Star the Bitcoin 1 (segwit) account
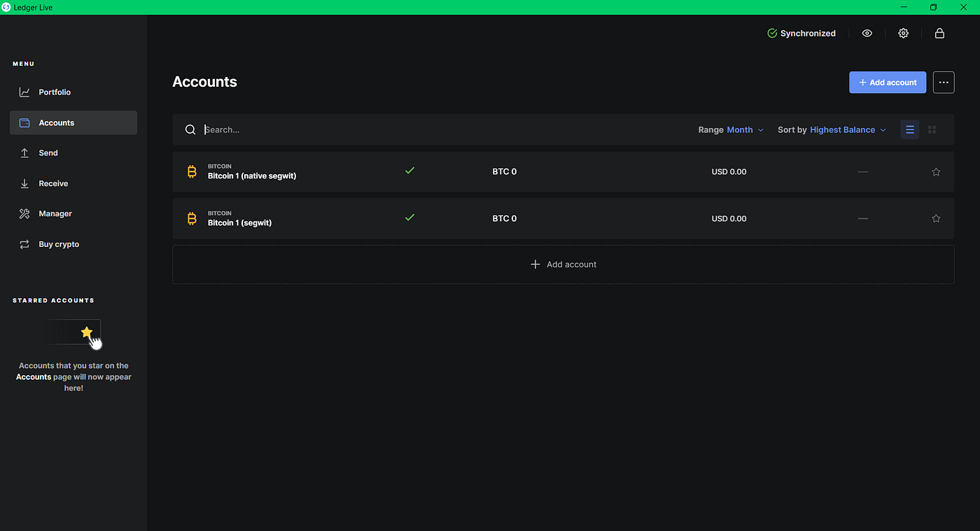Screen dimensions: 980x531 click(936, 219)
